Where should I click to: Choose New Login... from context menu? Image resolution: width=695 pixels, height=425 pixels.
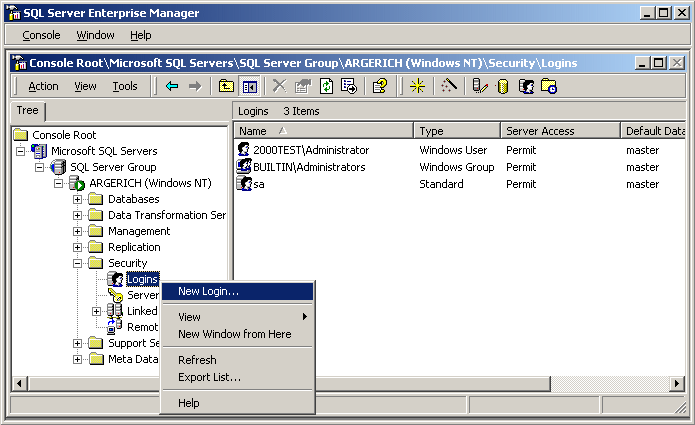pyautogui.click(x=238, y=291)
